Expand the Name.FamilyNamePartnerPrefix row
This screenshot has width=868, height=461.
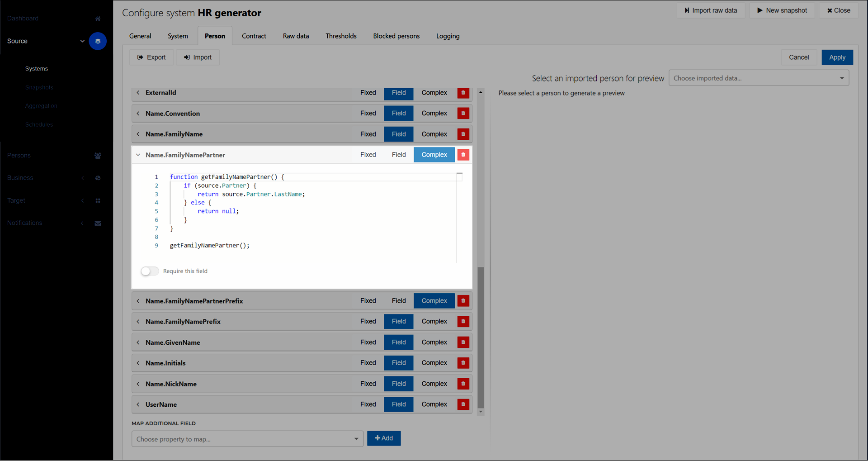(138, 301)
